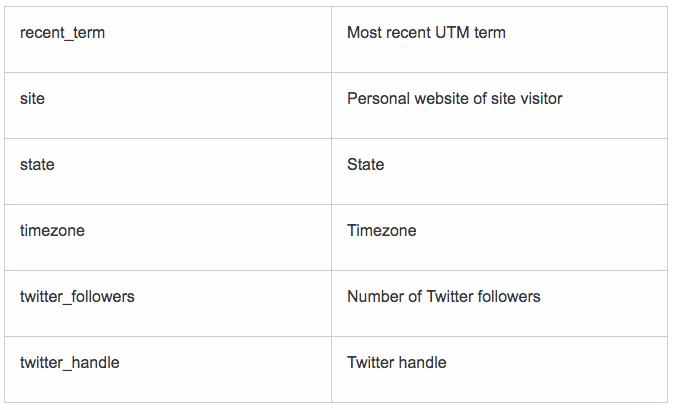Select the 'State' description cell
This screenshot has width=674, height=410.
pyautogui.click(x=499, y=171)
